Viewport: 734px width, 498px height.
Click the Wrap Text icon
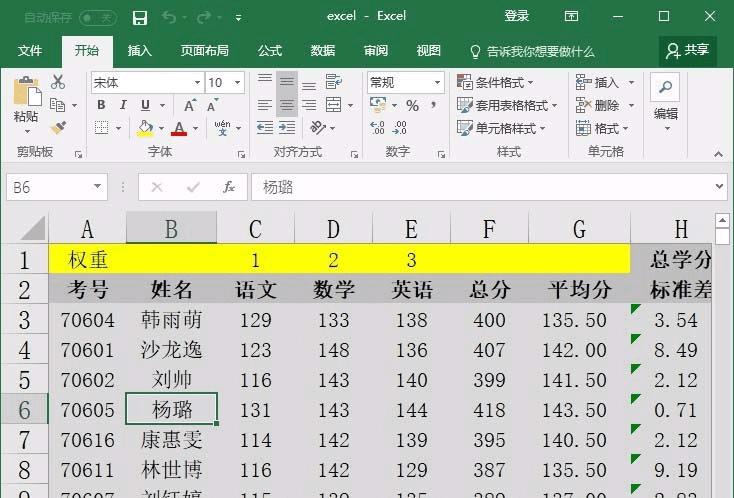(333, 81)
